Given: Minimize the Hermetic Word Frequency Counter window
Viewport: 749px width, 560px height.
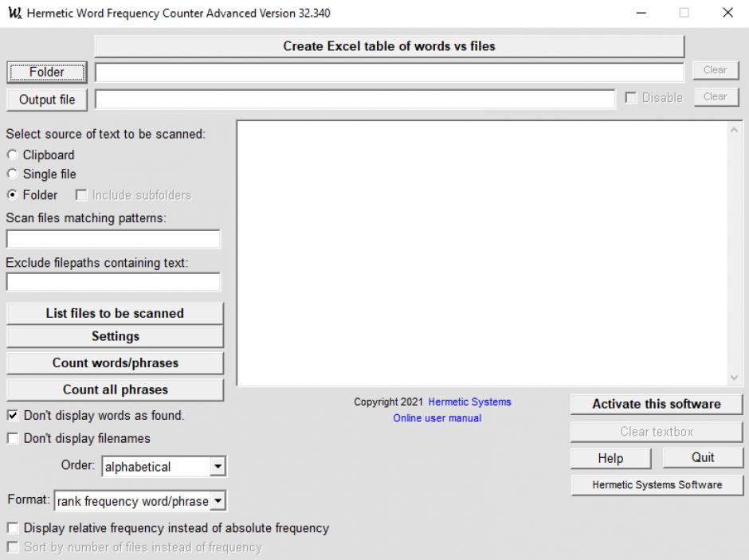Looking at the screenshot, I should tap(641, 13).
